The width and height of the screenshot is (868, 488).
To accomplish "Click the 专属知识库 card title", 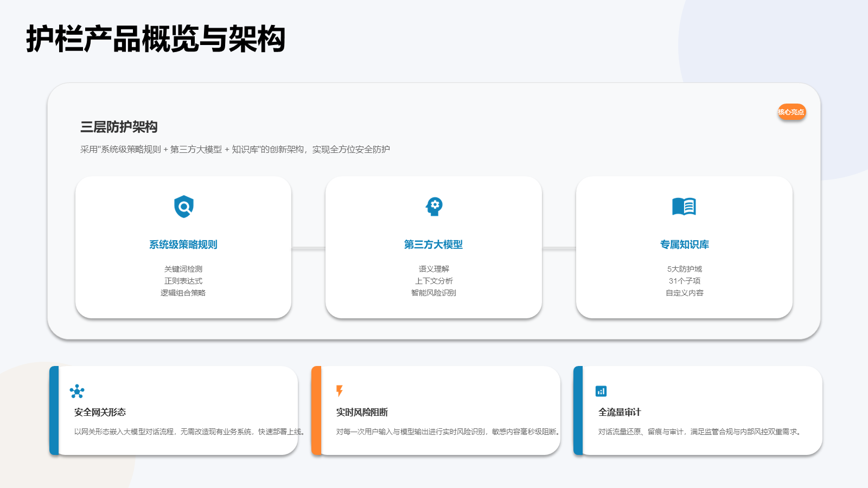I will tap(685, 245).
